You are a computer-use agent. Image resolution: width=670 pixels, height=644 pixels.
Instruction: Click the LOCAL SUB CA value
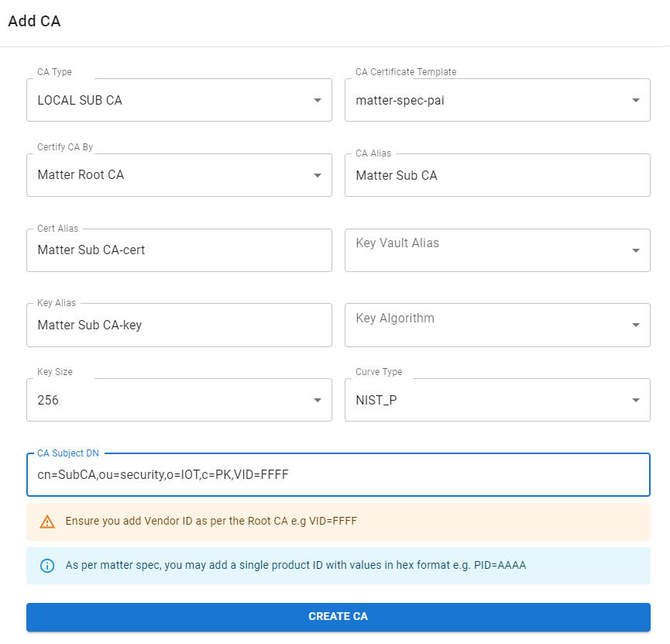(x=80, y=101)
